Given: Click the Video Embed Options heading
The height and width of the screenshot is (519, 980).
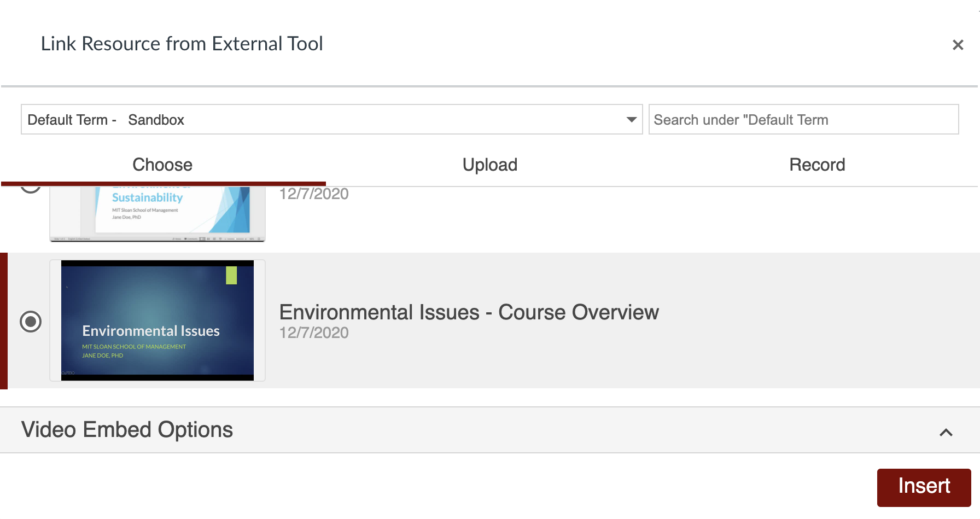Looking at the screenshot, I should tap(127, 430).
